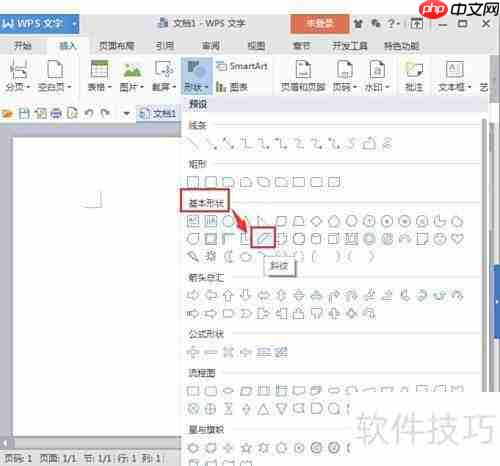Select the triangle merge shape in 流程图 second row
The height and width of the screenshot is (466, 500).
pos(281,409)
